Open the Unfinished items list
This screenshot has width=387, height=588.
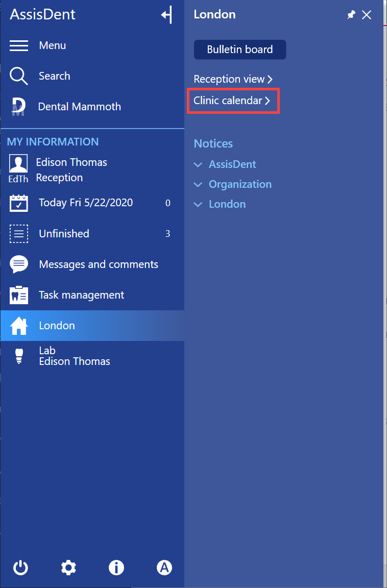coord(92,234)
